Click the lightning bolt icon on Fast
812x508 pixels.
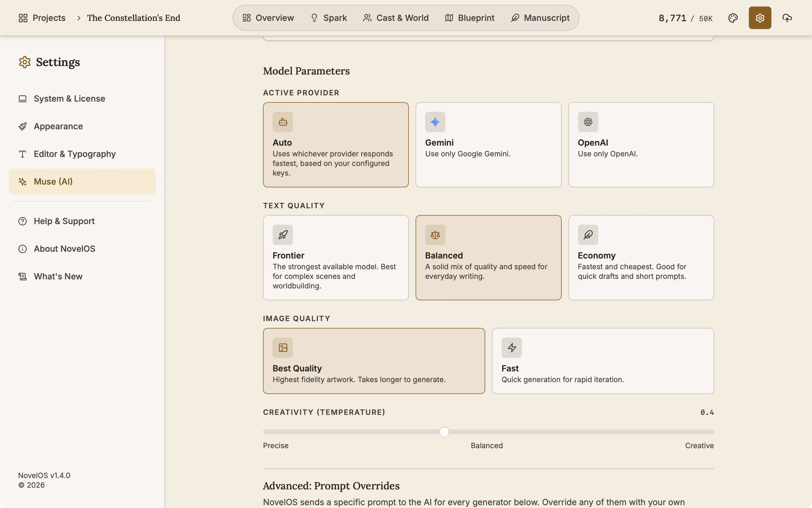coord(511,348)
